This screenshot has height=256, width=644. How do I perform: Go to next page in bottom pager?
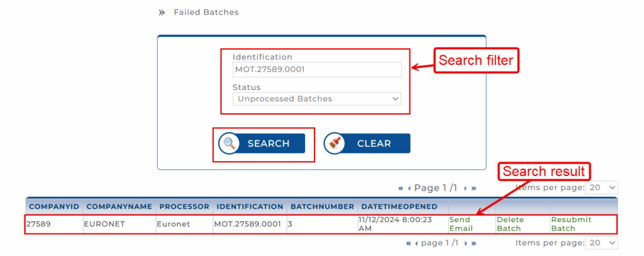pos(465,243)
